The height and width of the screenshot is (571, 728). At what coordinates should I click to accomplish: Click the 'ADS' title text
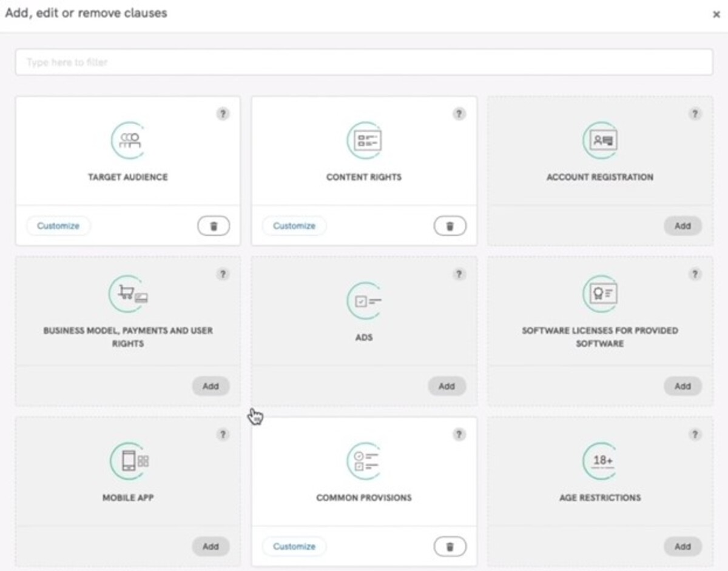pyautogui.click(x=364, y=337)
